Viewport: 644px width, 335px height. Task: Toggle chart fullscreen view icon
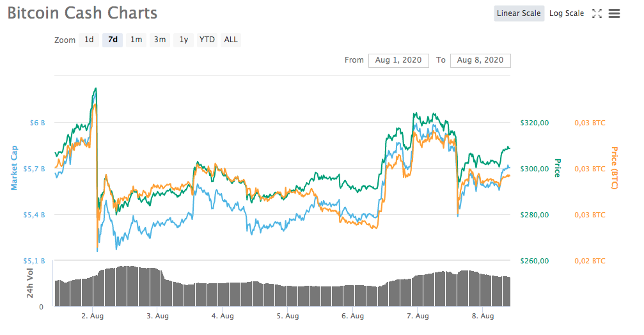pyautogui.click(x=597, y=13)
